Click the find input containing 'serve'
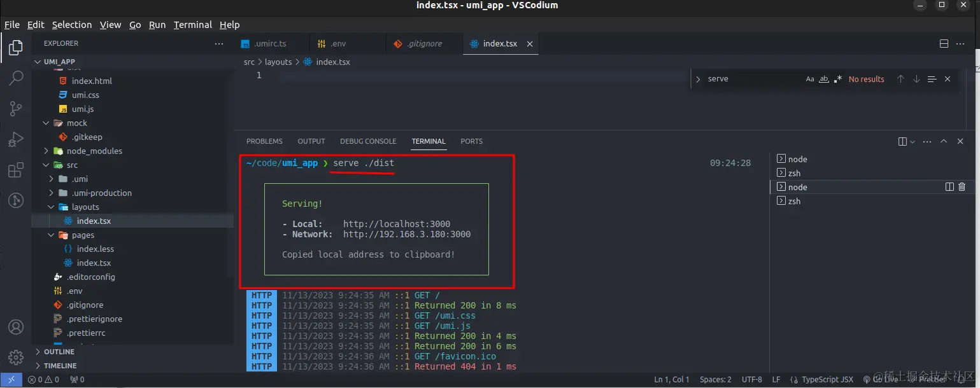 [x=753, y=79]
